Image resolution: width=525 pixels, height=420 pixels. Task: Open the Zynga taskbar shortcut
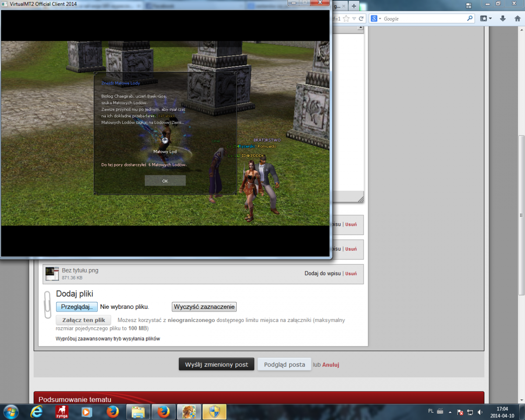62,412
